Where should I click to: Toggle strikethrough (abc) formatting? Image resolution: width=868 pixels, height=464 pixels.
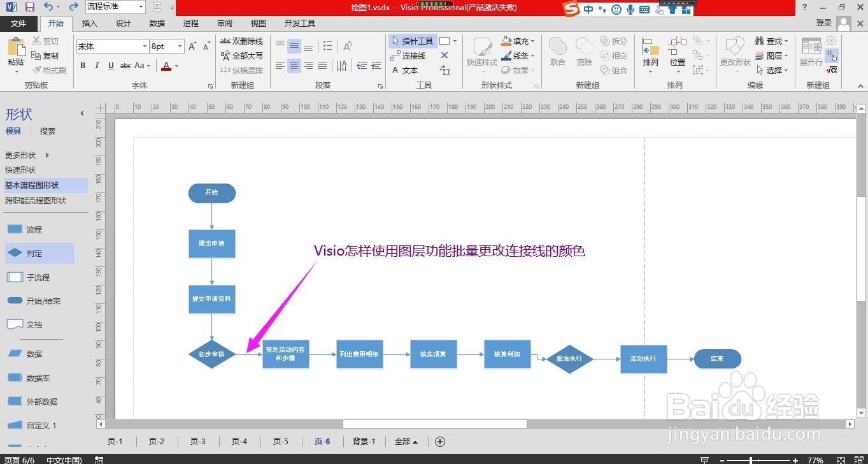pos(125,66)
